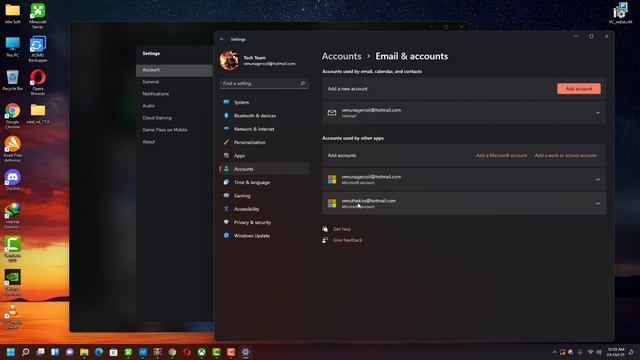Select the This PC desktop icon
The height and width of the screenshot is (360, 640).
(x=13, y=47)
